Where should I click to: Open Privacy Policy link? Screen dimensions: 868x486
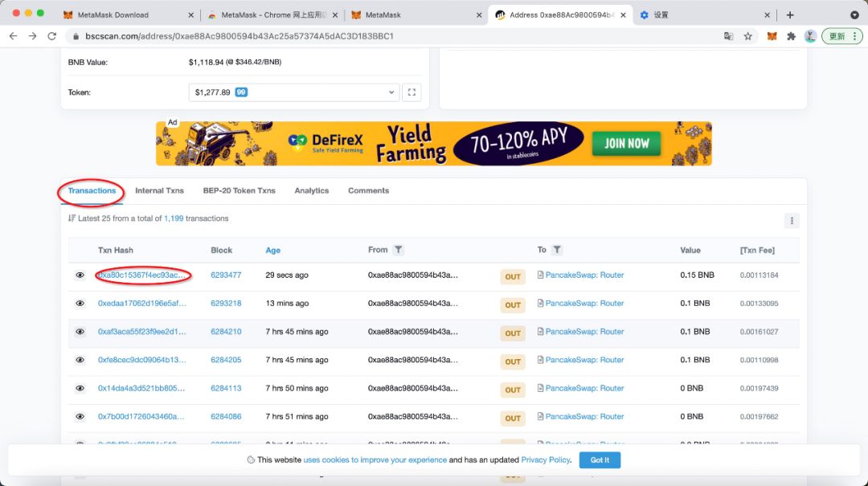[x=545, y=460]
